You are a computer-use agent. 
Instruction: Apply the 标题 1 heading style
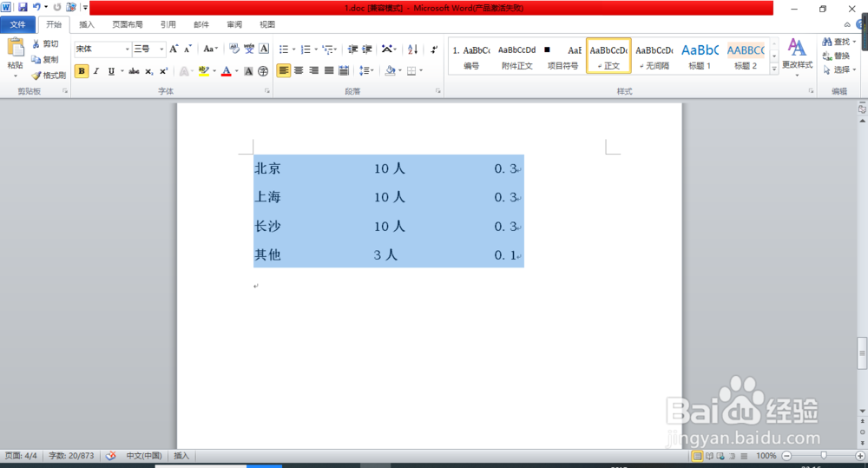(700, 56)
